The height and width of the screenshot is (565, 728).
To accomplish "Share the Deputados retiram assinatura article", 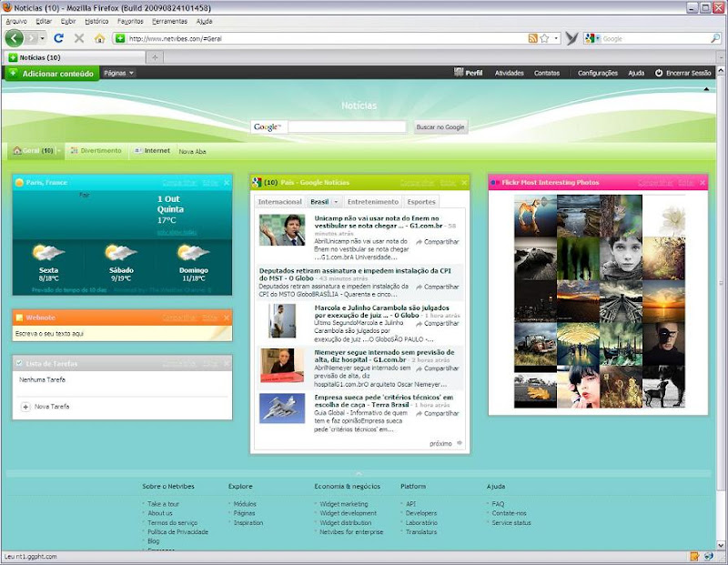I will (x=438, y=287).
